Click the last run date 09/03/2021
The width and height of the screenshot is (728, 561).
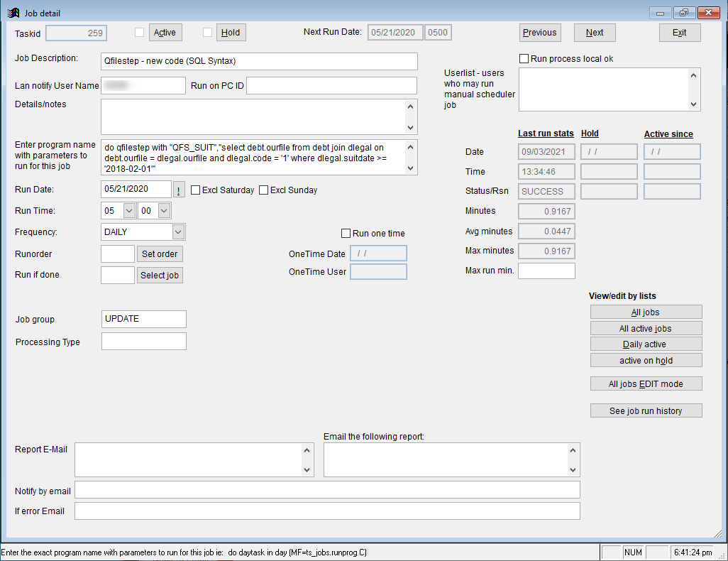[546, 151]
